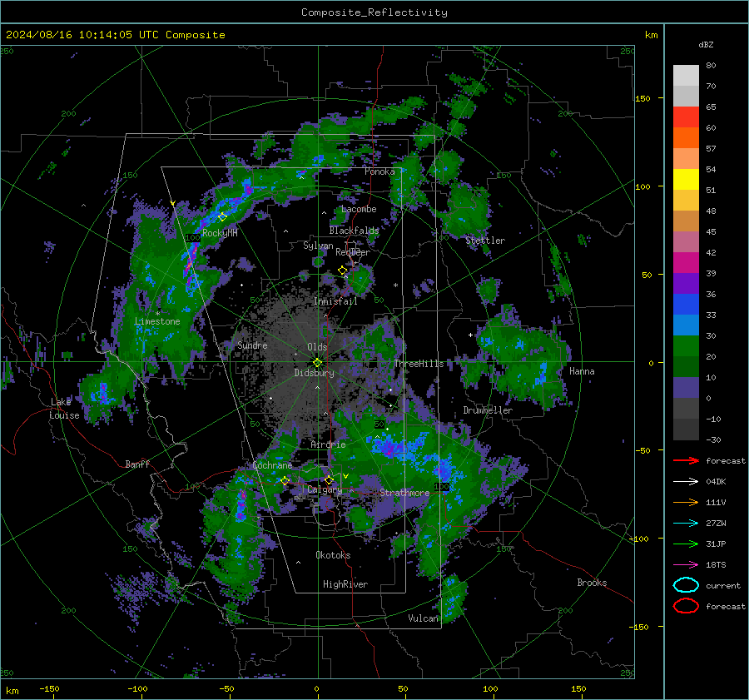Click the Brooks town label
The height and width of the screenshot is (700, 749).
pyautogui.click(x=592, y=582)
